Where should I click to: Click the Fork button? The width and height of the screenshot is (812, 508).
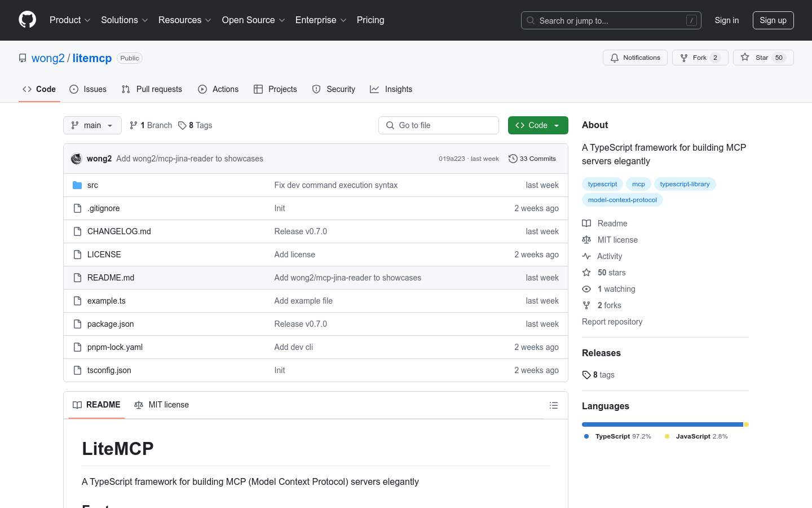point(700,58)
